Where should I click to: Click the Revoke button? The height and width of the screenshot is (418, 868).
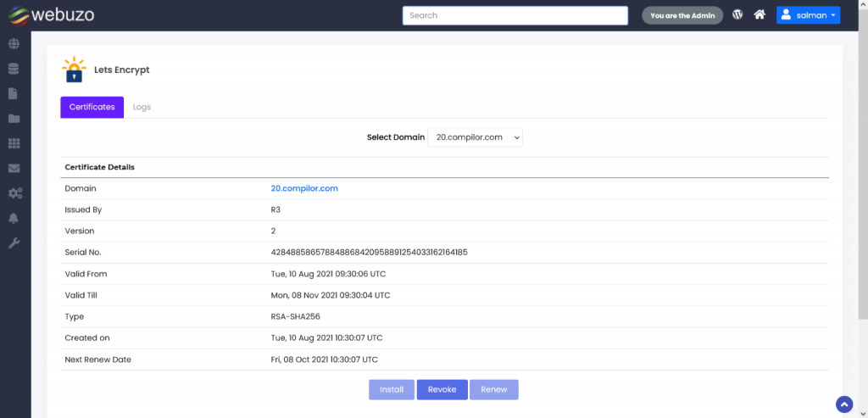tap(442, 389)
